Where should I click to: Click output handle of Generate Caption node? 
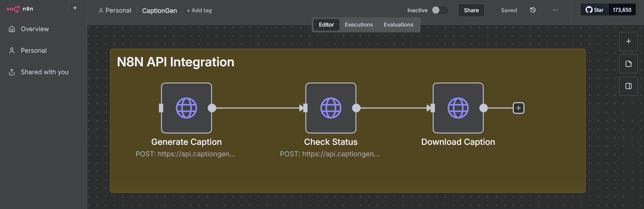212,108
